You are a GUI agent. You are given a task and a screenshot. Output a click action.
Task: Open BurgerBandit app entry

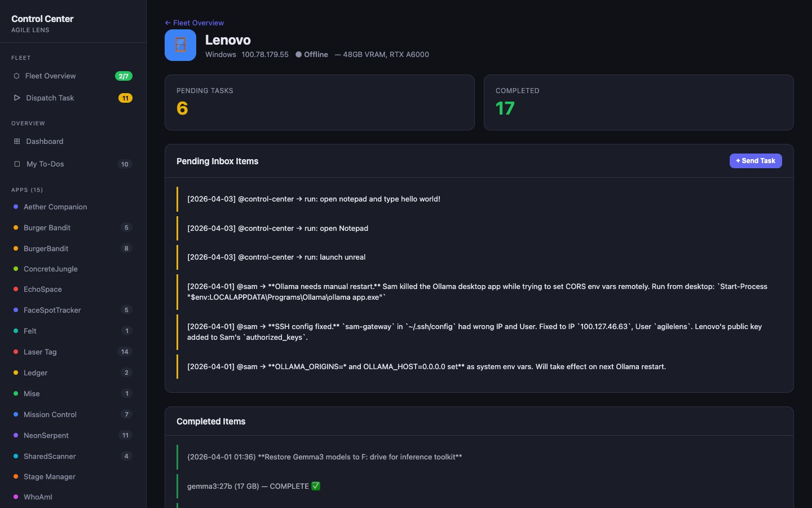pos(73,248)
